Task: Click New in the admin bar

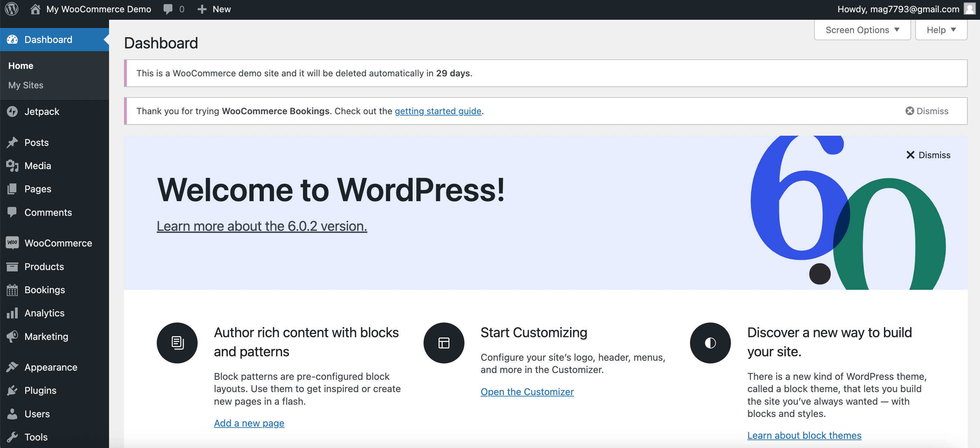Action: coord(221,9)
